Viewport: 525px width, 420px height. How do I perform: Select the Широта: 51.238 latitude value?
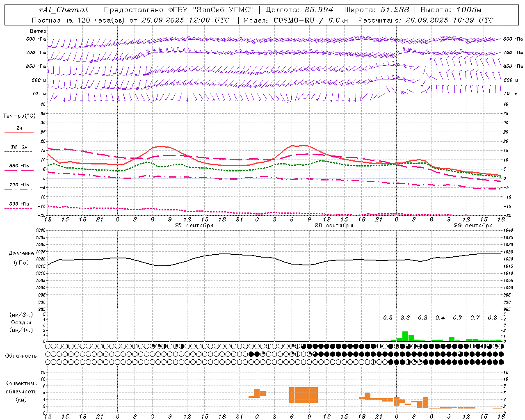tap(377, 10)
